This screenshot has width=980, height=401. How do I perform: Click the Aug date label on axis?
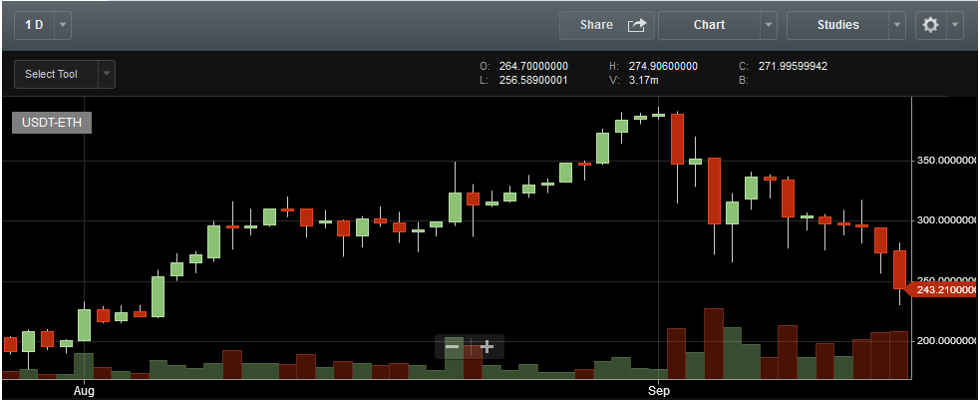[84, 391]
